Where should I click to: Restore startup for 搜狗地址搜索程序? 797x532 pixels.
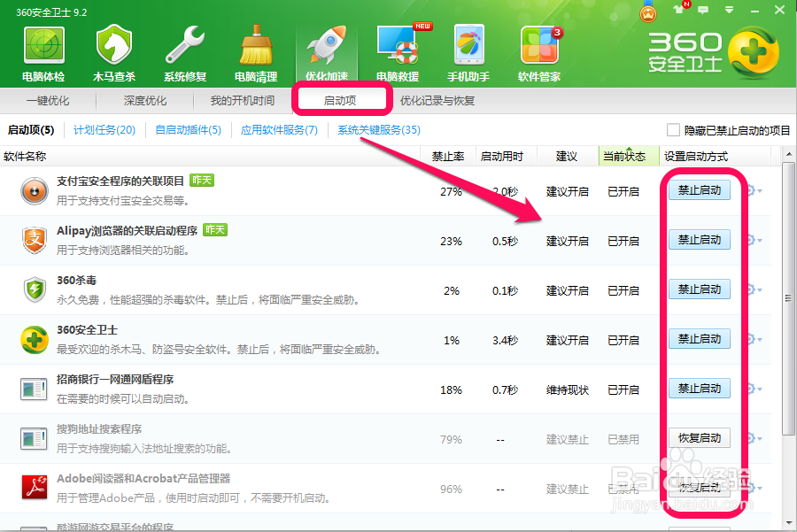point(700,437)
